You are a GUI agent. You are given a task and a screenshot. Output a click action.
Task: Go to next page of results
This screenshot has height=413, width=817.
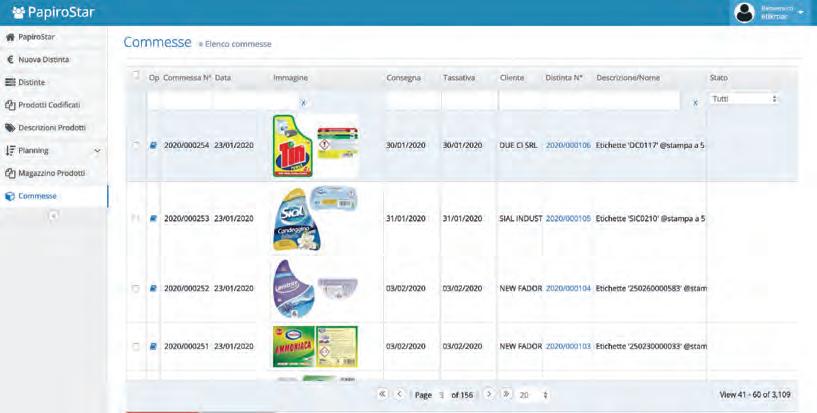point(489,394)
